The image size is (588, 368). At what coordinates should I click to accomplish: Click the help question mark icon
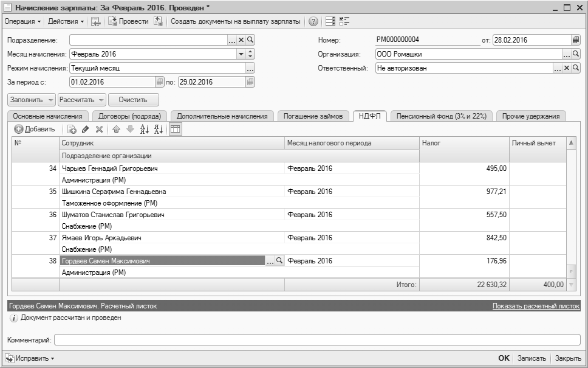[313, 21]
